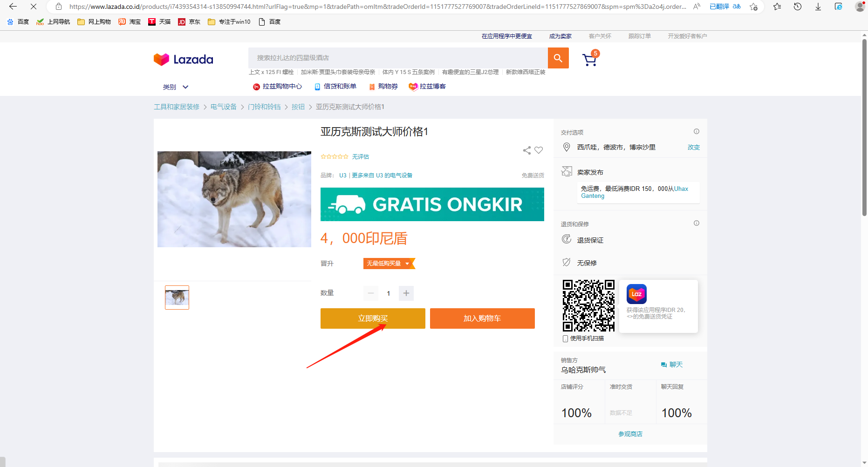
Task: Open the 拉兹购物中心 menu item
Action: pos(278,87)
